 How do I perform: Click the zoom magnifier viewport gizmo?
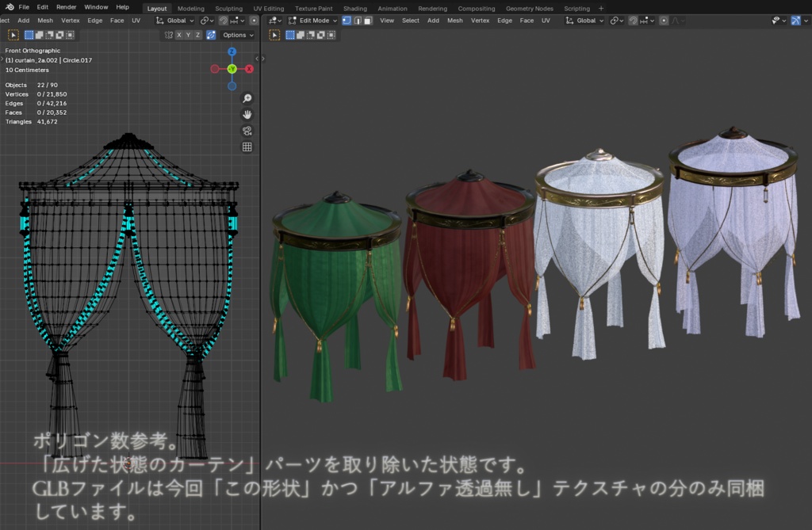[247, 98]
